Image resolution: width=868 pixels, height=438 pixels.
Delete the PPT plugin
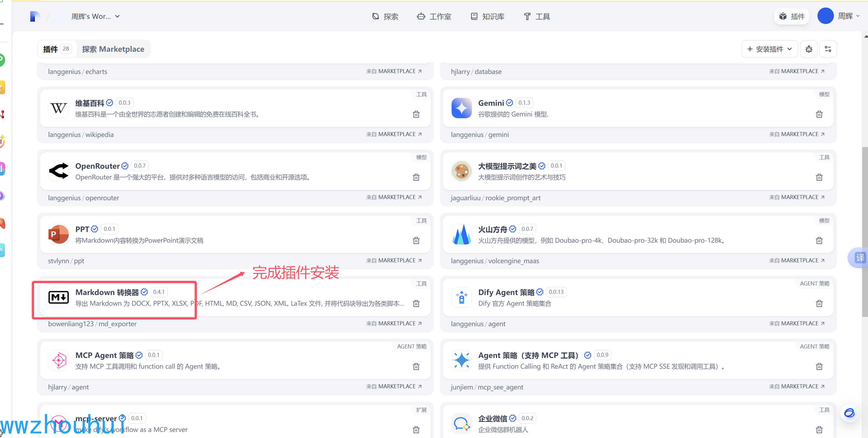pyautogui.click(x=416, y=240)
